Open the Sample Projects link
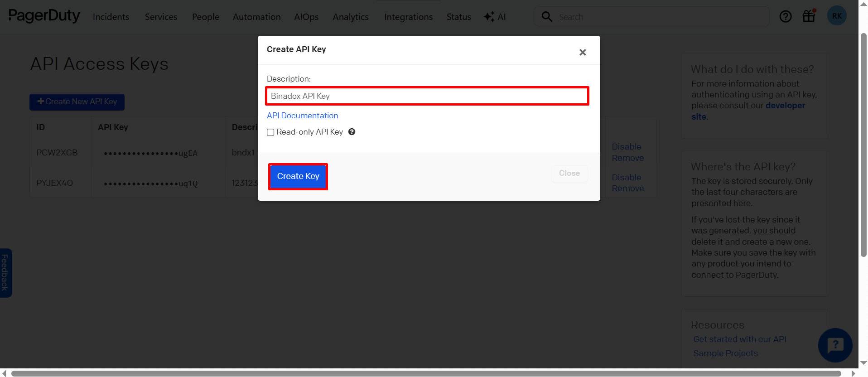This screenshot has height=377, width=868. [x=725, y=353]
